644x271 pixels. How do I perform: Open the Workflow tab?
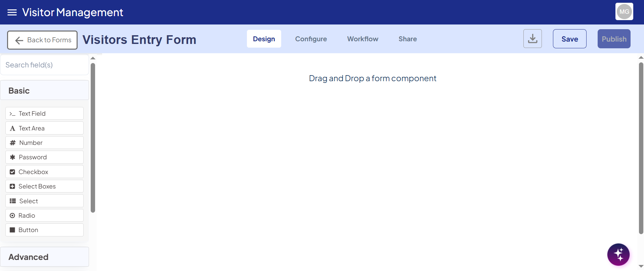[x=362, y=39]
